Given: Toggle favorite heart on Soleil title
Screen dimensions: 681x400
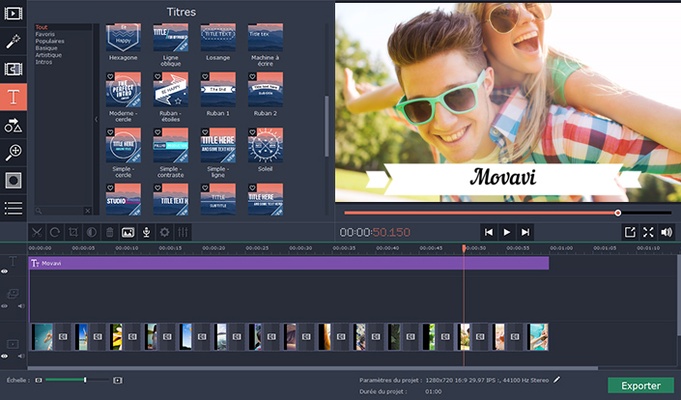Looking at the screenshot, I should (x=252, y=132).
